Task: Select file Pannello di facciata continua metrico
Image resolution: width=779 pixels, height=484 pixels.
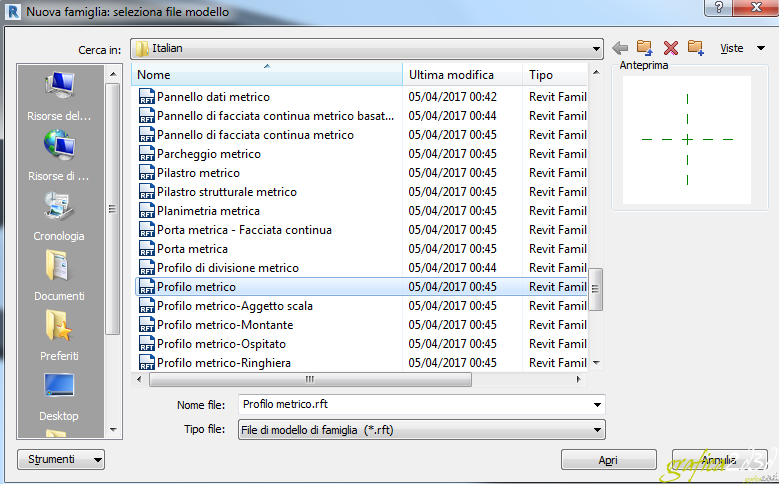Action: tap(255, 135)
